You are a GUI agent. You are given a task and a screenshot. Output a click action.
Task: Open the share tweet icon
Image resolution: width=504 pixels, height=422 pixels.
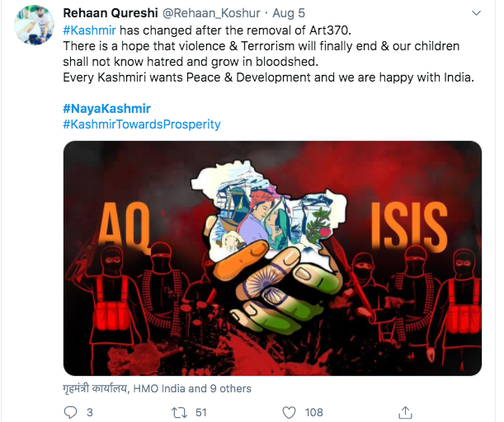[x=405, y=412]
